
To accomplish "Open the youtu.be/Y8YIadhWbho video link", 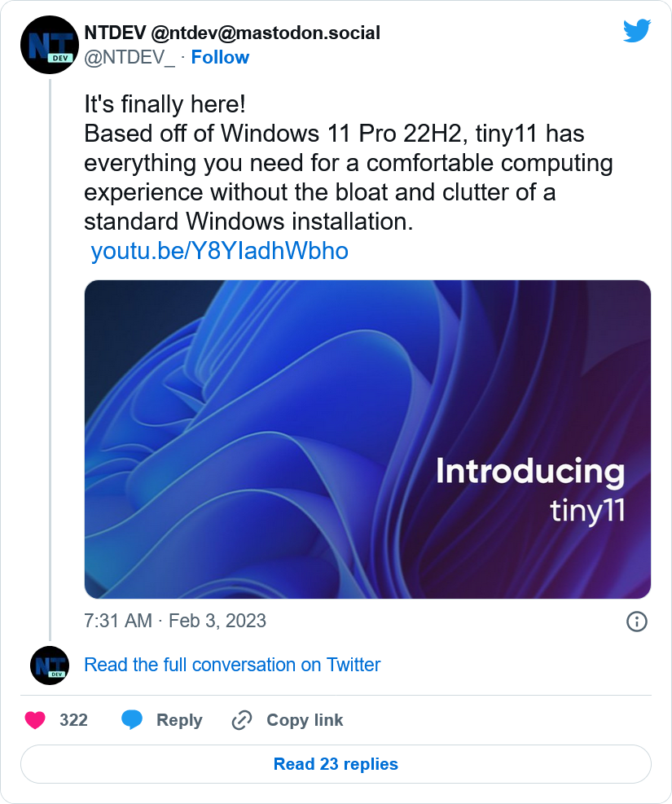I will (x=219, y=251).
